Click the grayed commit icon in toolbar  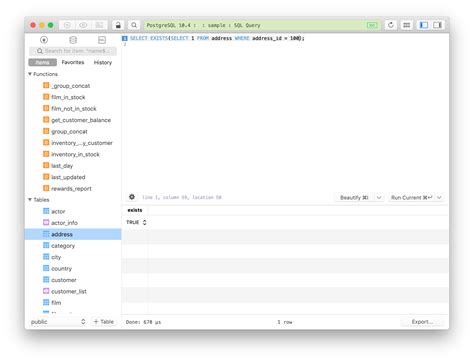pos(67,25)
